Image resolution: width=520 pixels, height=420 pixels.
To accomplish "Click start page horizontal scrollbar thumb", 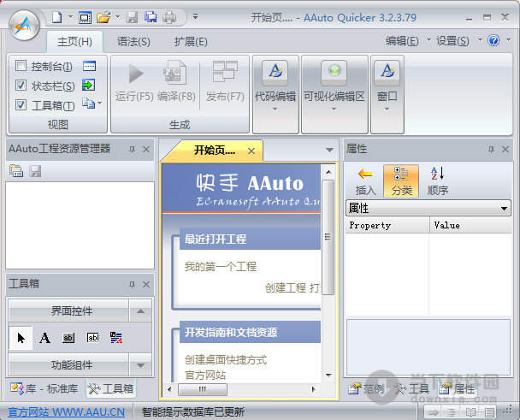I will [x=203, y=389].
